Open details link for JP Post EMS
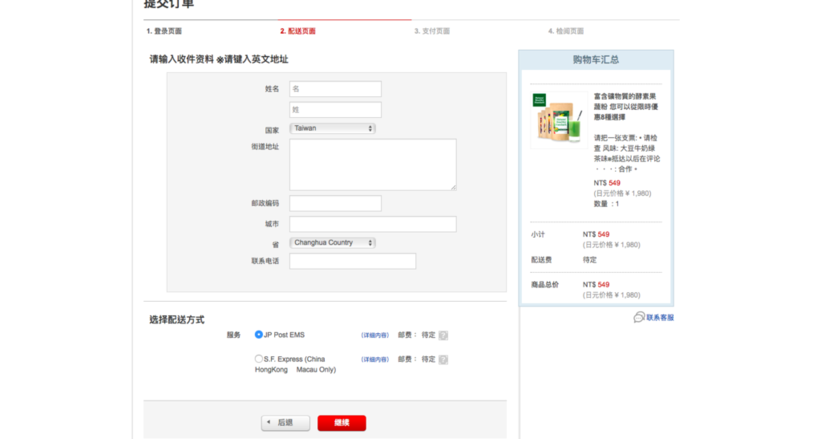The width and height of the screenshot is (821, 439). click(x=375, y=335)
